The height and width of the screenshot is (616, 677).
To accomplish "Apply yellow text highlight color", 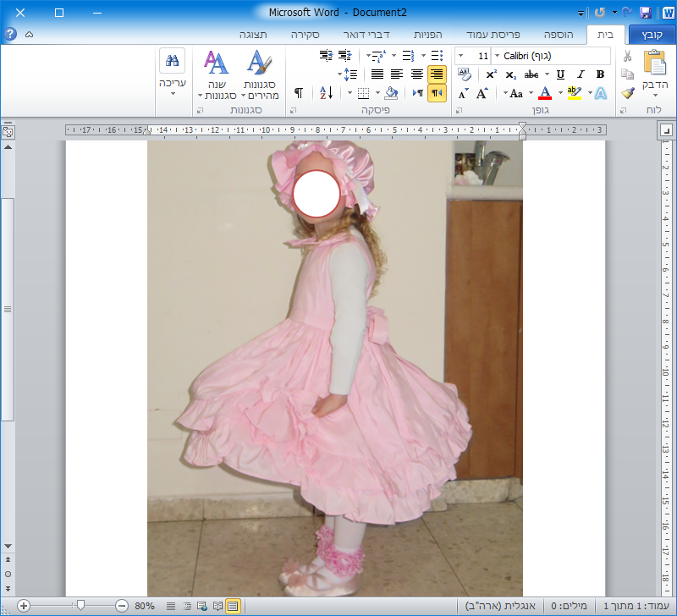I will [575, 93].
